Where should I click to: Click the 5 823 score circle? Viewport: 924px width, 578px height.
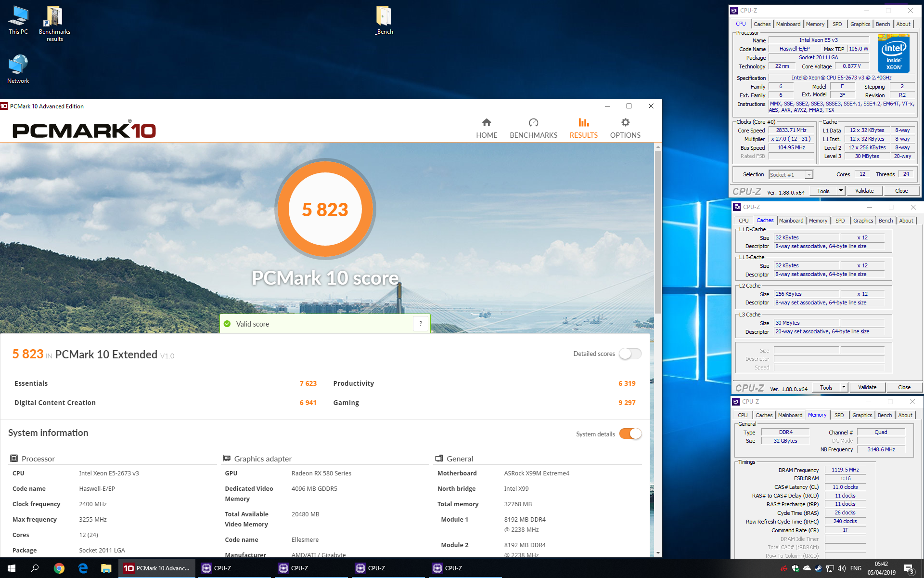[x=325, y=209]
